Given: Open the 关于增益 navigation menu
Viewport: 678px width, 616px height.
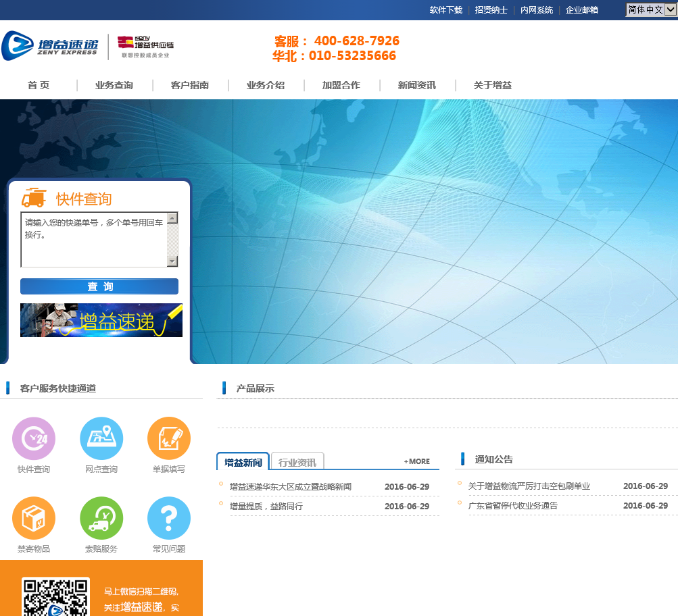Looking at the screenshot, I should pyautogui.click(x=493, y=85).
